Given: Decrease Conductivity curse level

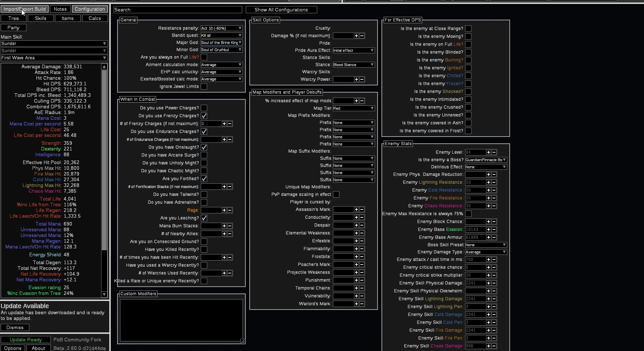Looking at the screenshot, I should (362, 217).
